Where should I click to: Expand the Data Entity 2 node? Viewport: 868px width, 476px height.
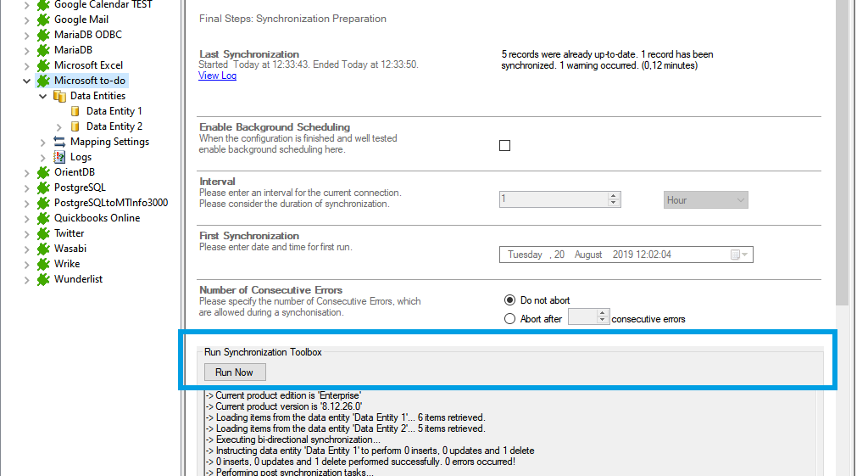coord(58,126)
